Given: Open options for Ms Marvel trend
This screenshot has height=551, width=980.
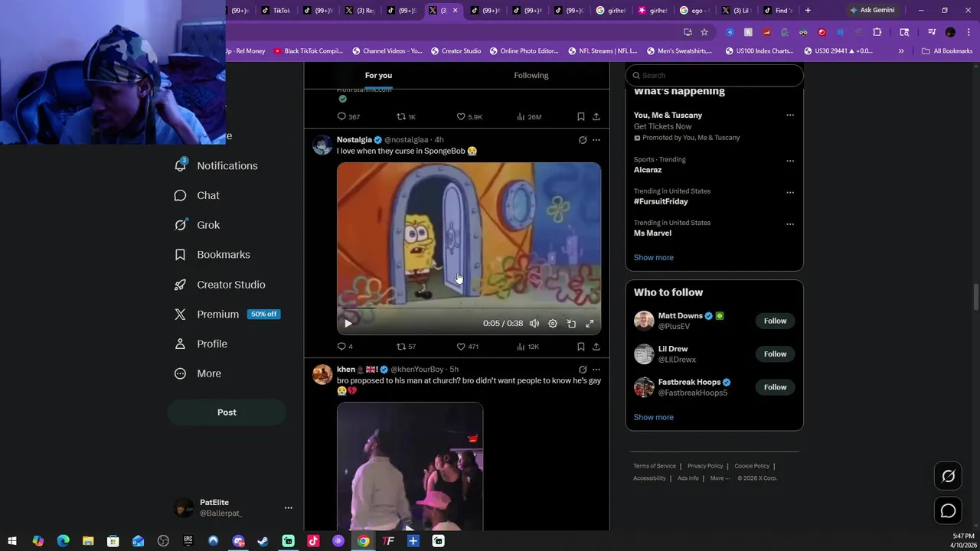Looking at the screenshot, I should [x=790, y=224].
